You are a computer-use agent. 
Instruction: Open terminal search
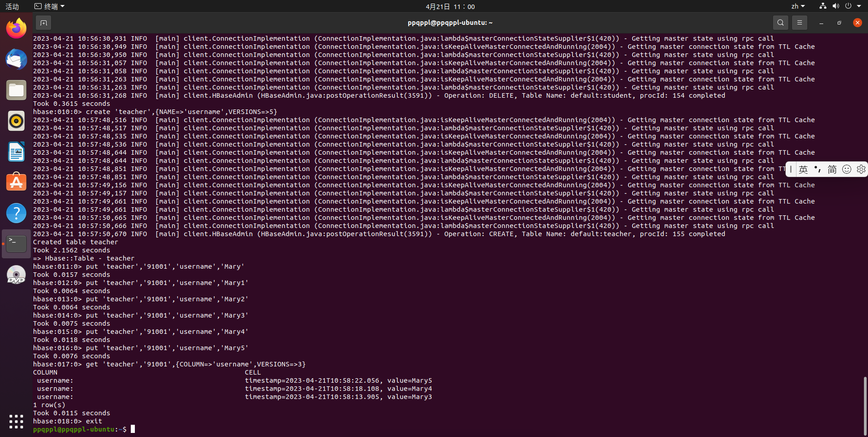tap(780, 23)
